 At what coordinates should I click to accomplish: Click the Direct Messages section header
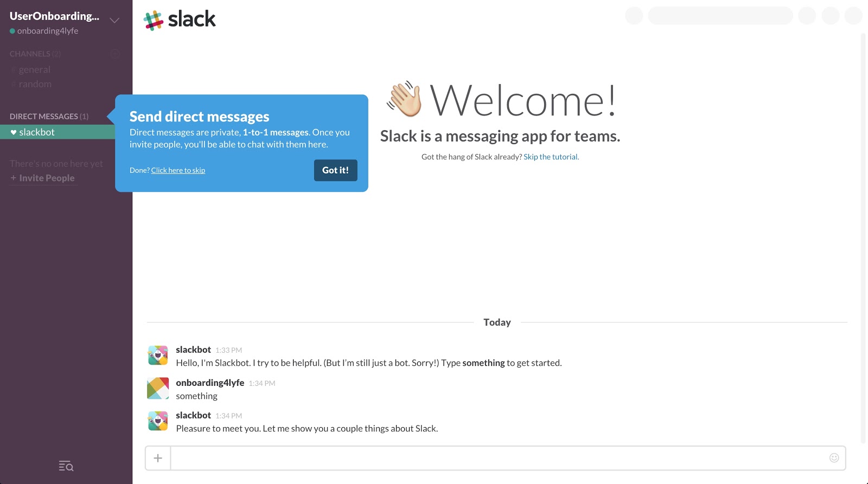click(44, 117)
